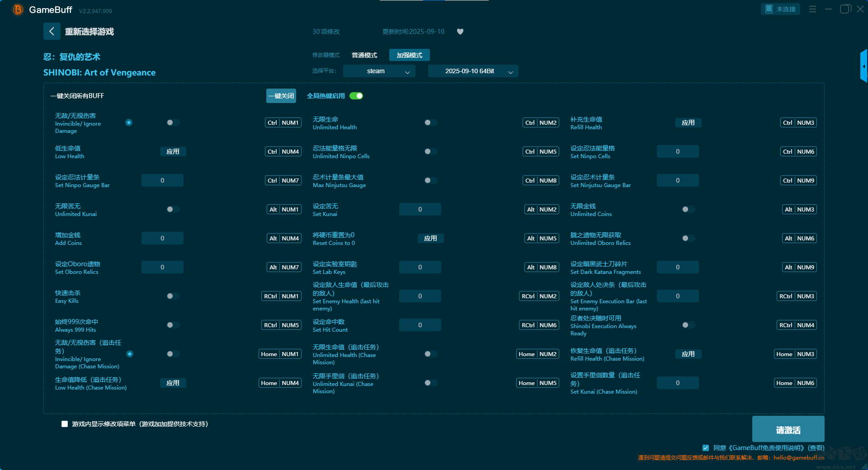868x470 pixels.
Task: Apply Low Health
Action: [x=173, y=151]
